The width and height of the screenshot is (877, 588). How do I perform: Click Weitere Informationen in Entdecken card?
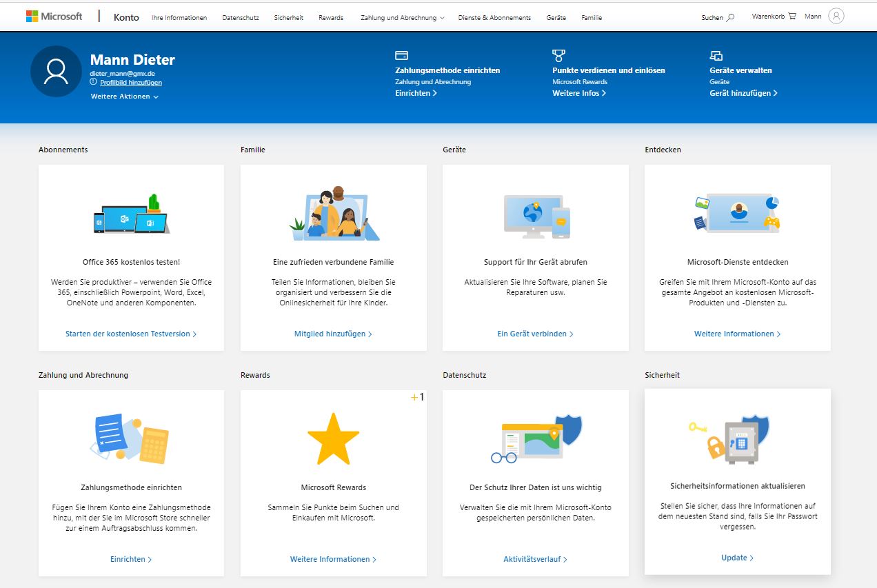point(737,334)
